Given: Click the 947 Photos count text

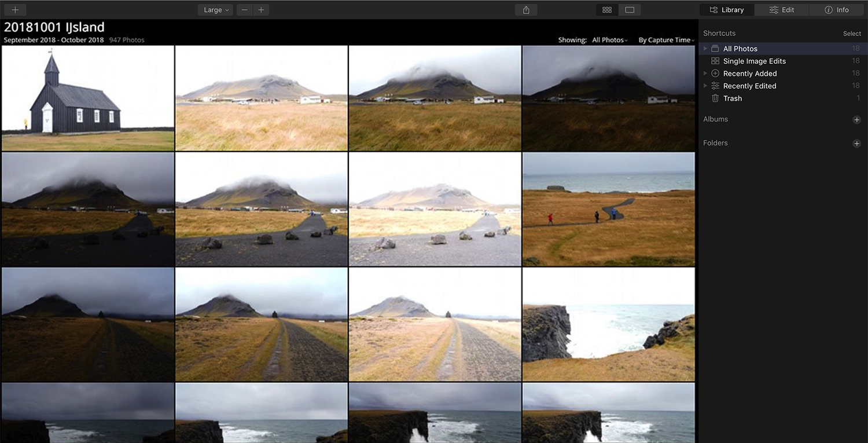Looking at the screenshot, I should pyautogui.click(x=127, y=40).
